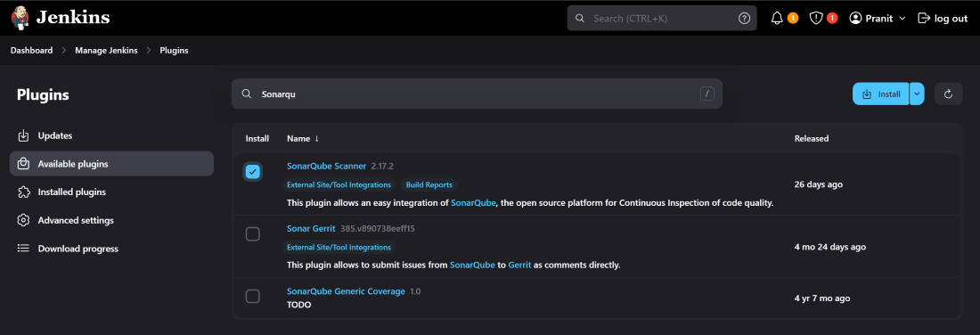Go to Manage Jenkins breadcrumb
Viewport: 980px width, 335px height.
pyautogui.click(x=106, y=51)
